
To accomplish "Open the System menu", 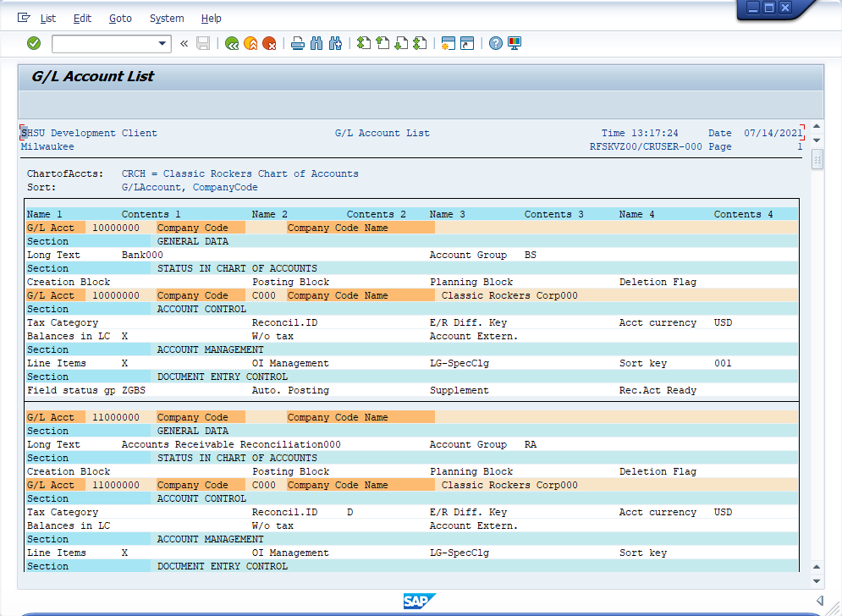I will coord(167,19).
